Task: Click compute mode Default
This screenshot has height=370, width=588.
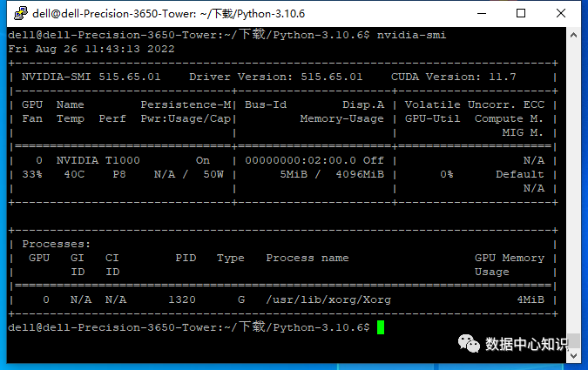Action: point(519,174)
